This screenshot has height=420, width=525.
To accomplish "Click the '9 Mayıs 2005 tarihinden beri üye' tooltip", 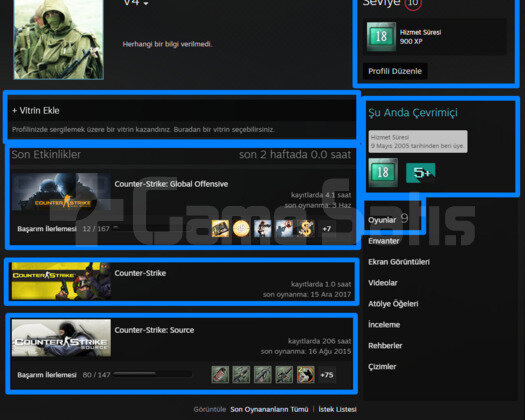I will coord(418,142).
